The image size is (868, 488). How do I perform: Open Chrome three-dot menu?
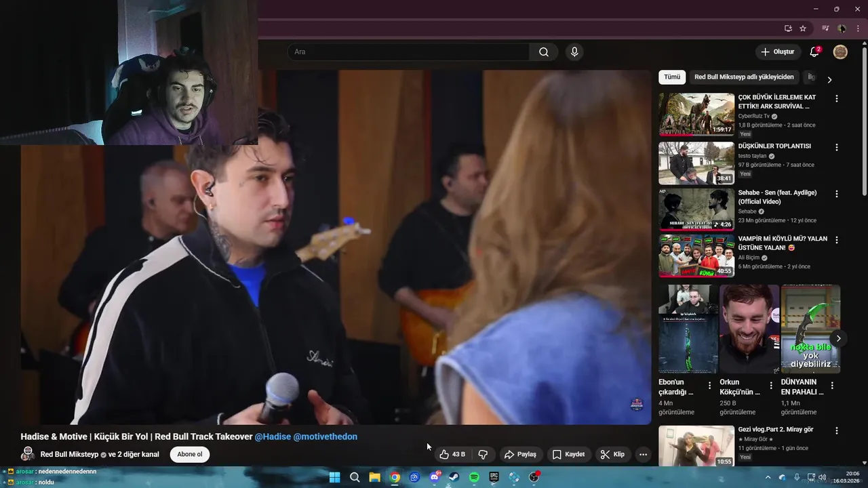pos(856,28)
